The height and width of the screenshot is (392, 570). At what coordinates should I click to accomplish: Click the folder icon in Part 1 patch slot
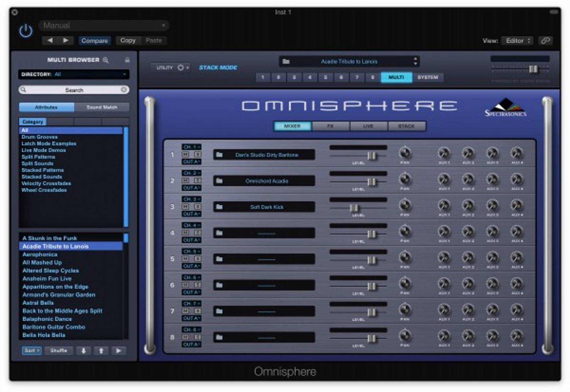pyautogui.click(x=219, y=155)
